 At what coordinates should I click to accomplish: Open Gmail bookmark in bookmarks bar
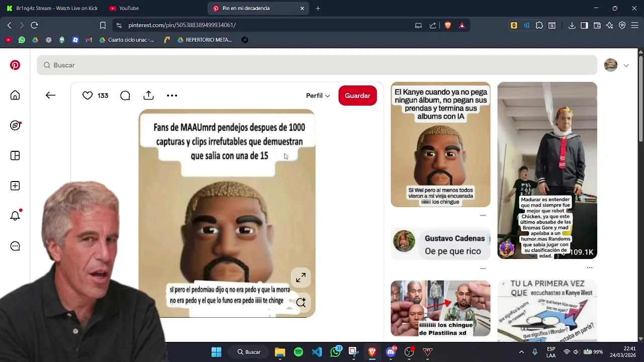(x=89, y=40)
